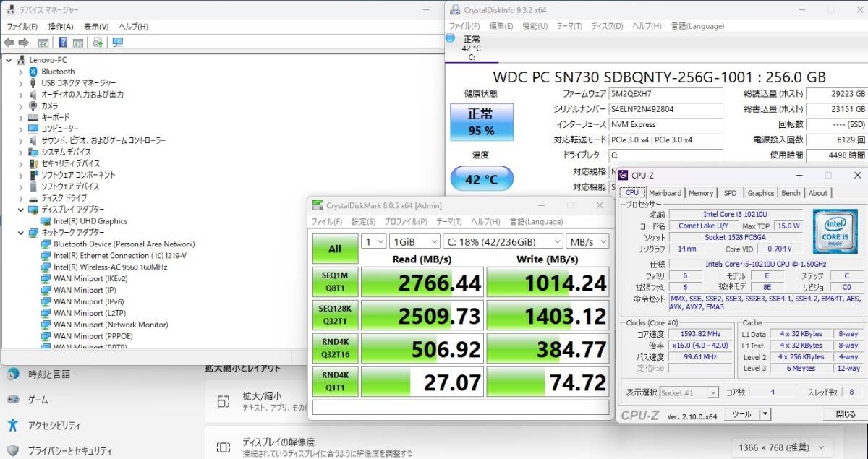The image size is (868, 459).
Task: Click the Scan for hardware changes monitor icon
Action: 117,43
